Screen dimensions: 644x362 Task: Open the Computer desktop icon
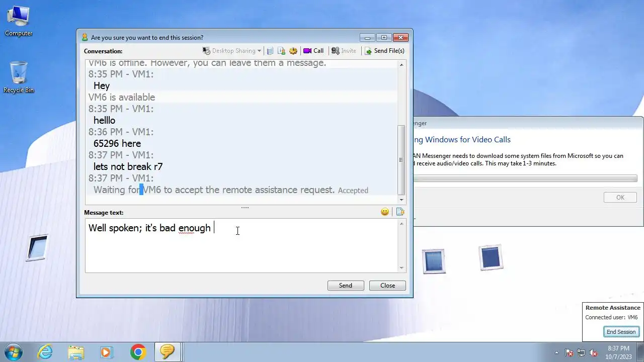[x=19, y=21]
